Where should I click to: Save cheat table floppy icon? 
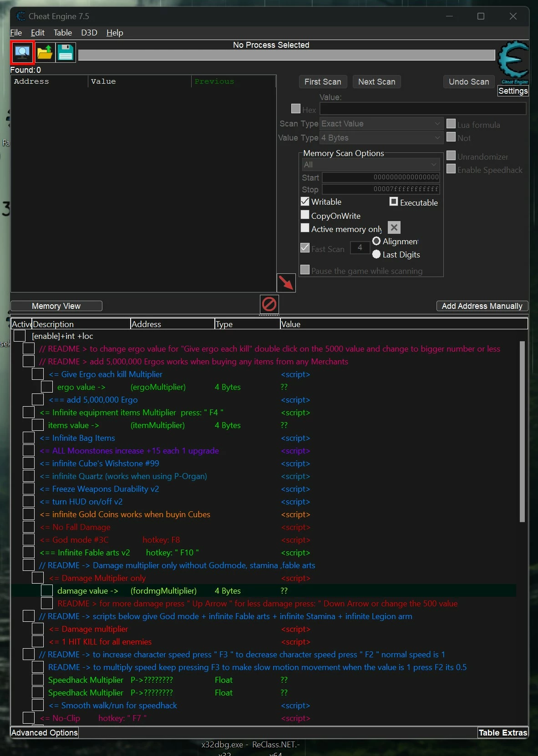pyautogui.click(x=66, y=52)
